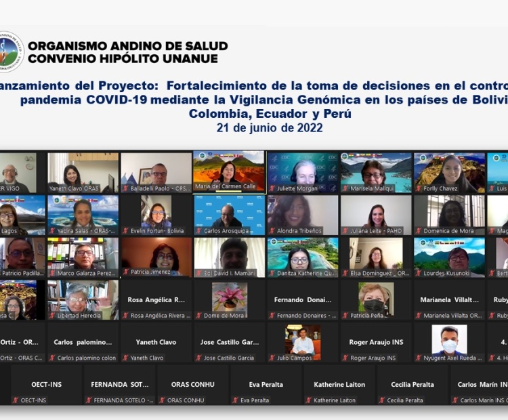Click muted mic icon beside Julio Campos

(272, 358)
